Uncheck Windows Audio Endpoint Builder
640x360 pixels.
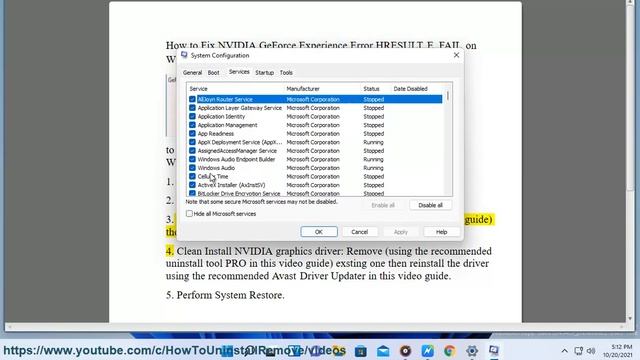click(192, 159)
